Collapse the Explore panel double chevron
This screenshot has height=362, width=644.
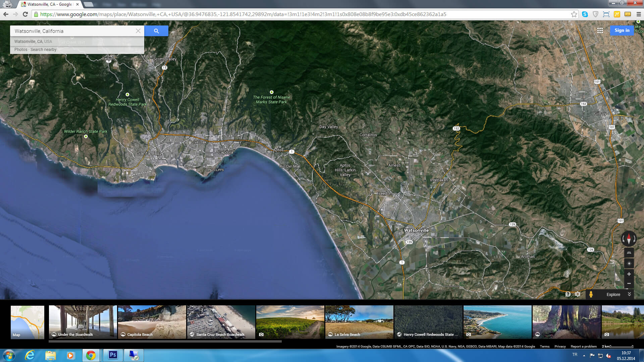629,294
